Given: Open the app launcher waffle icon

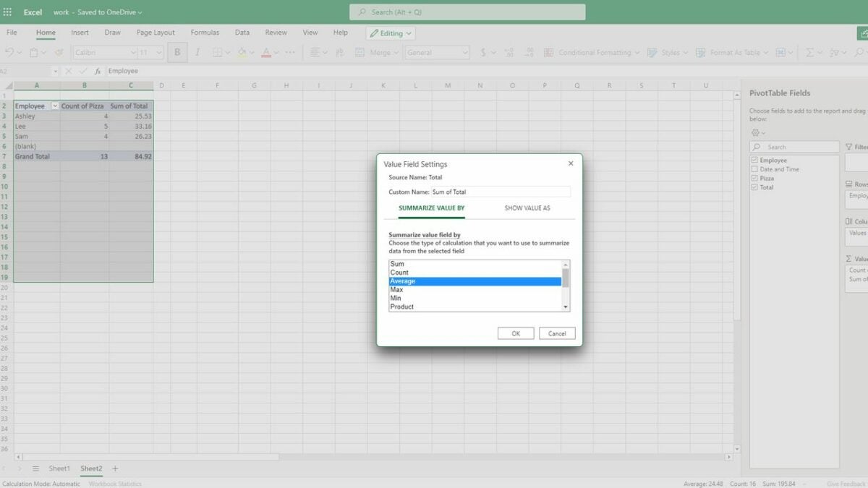Looking at the screenshot, I should (8, 12).
